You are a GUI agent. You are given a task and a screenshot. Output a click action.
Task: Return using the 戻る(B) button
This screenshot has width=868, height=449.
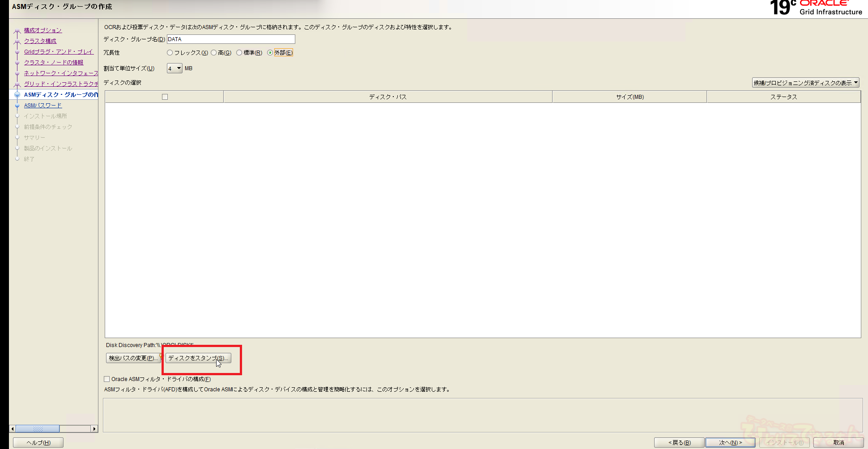click(x=679, y=443)
